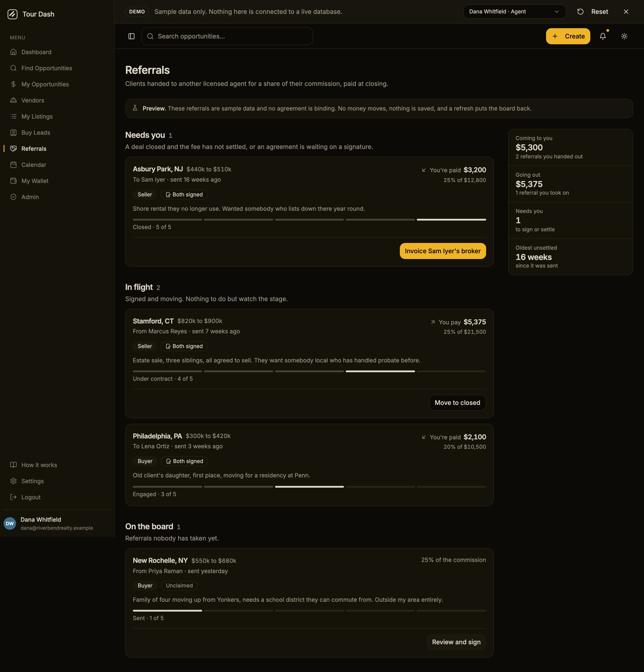Click the My Listings list icon
644x672 pixels.
13,117
